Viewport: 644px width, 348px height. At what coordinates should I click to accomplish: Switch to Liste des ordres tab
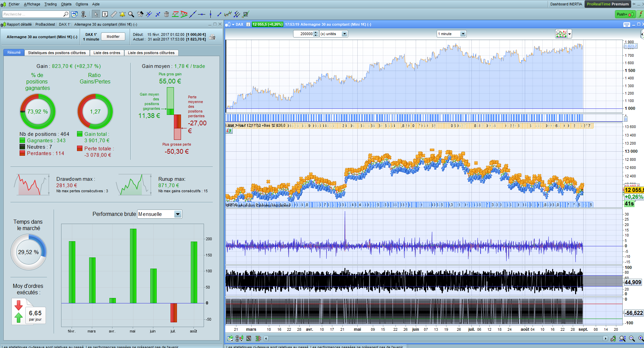pos(107,53)
